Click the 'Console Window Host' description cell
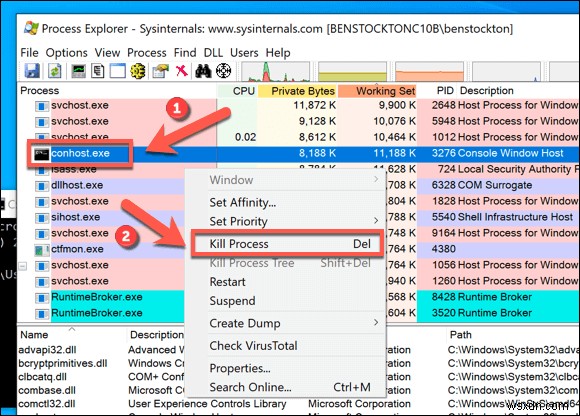 pyautogui.click(x=511, y=153)
